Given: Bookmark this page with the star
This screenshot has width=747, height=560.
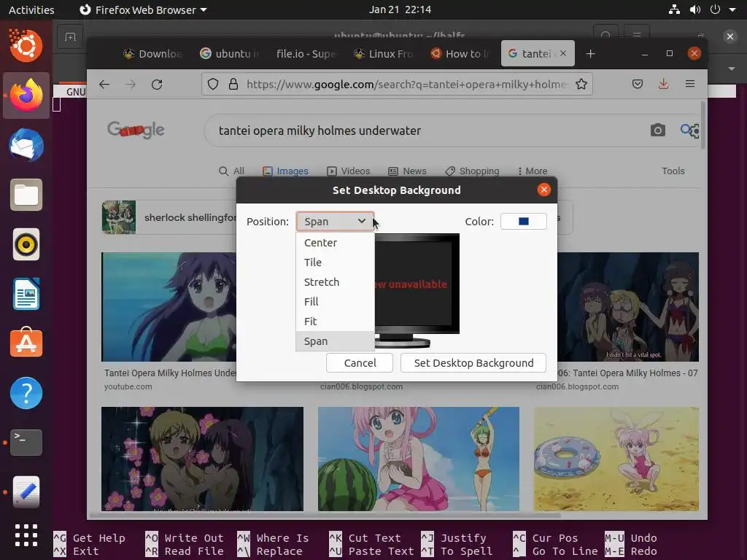Looking at the screenshot, I should click(581, 85).
